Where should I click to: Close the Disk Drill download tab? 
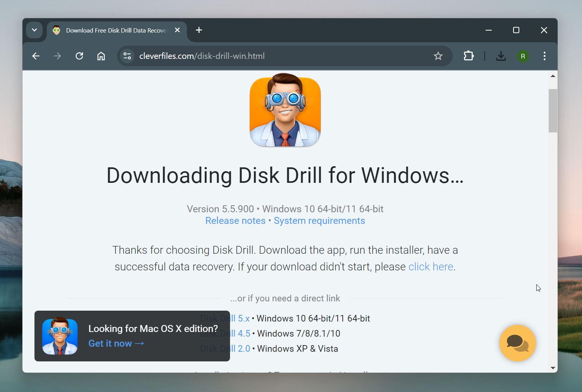click(177, 30)
